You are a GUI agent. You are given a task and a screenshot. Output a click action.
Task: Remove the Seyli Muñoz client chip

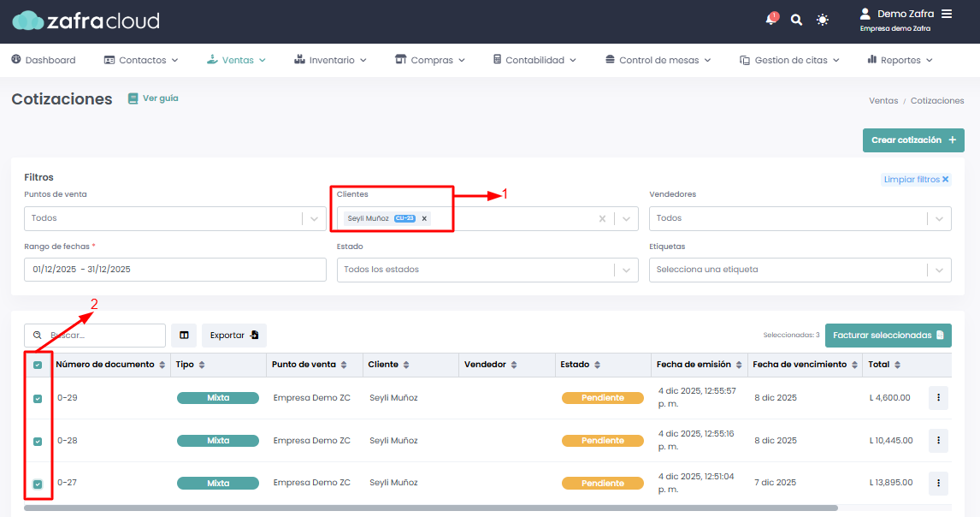pyautogui.click(x=424, y=218)
